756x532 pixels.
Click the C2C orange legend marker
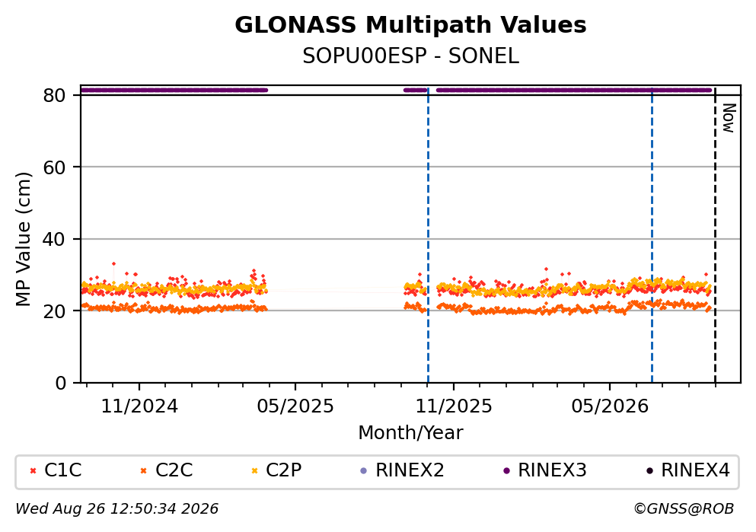coord(143,471)
